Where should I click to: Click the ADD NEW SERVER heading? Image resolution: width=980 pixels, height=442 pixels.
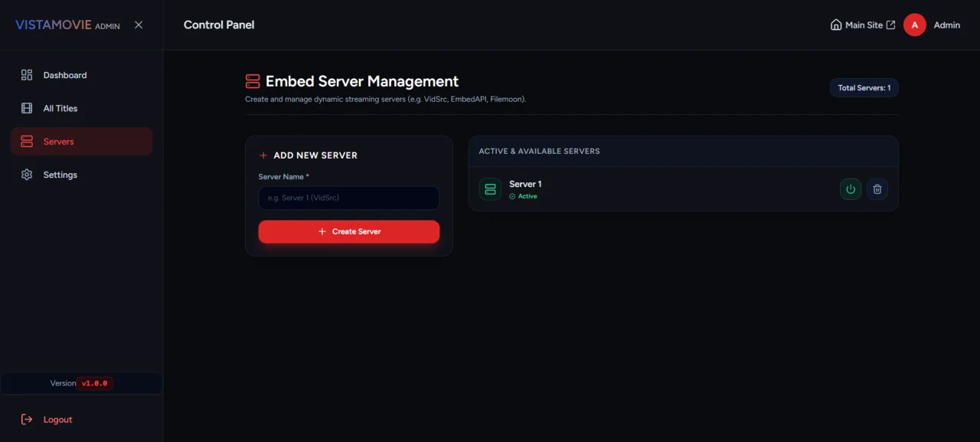click(x=315, y=155)
